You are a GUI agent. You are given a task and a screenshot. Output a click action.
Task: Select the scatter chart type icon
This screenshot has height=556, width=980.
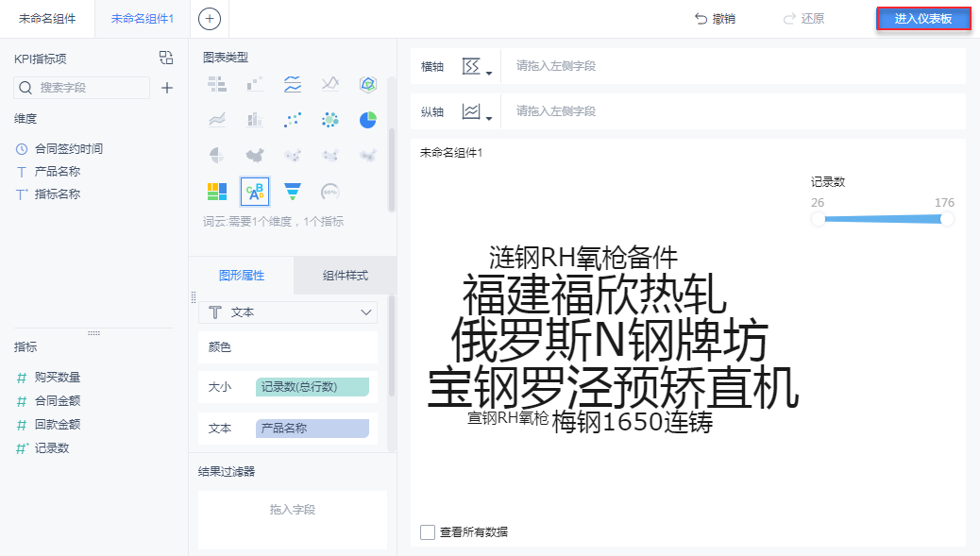[293, 119]
